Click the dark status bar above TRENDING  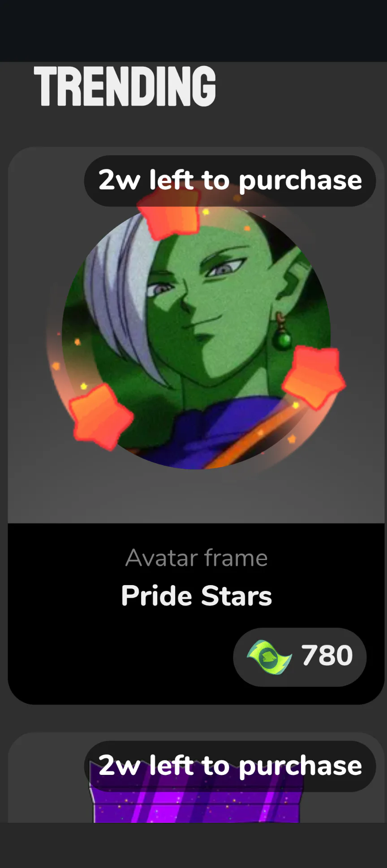(x=193, y=31)
